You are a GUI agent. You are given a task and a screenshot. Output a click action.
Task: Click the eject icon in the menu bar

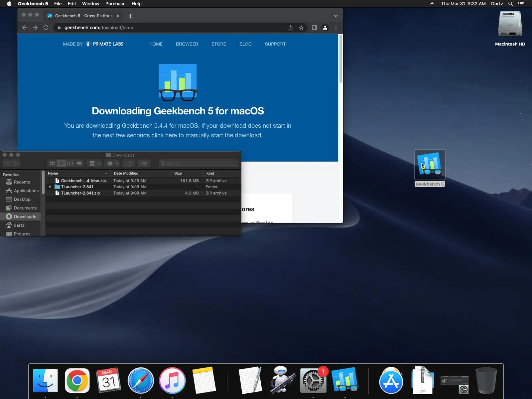(432, 4)
